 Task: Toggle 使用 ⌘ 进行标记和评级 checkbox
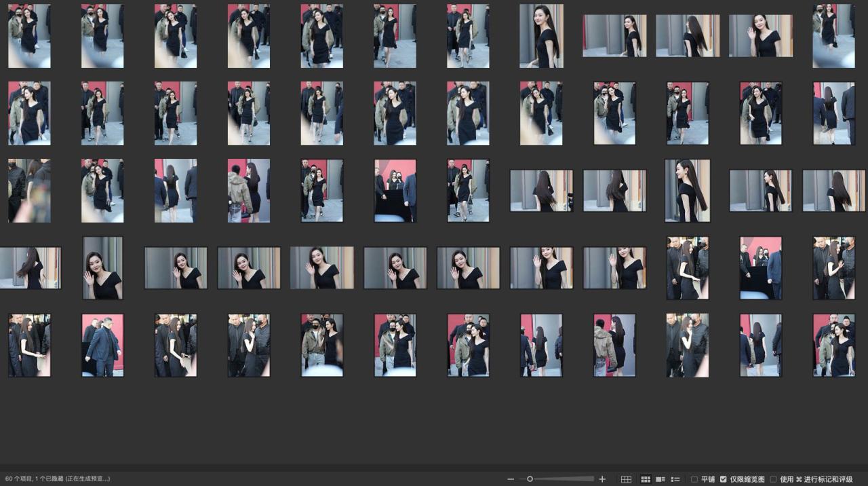[x=773, y=479]
